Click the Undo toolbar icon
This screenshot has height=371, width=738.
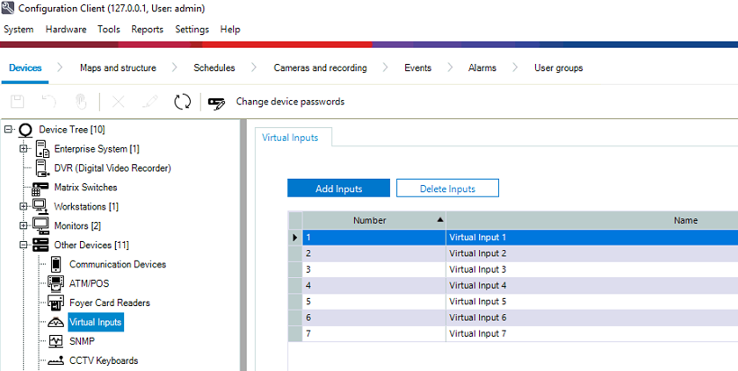click(48, 101)
